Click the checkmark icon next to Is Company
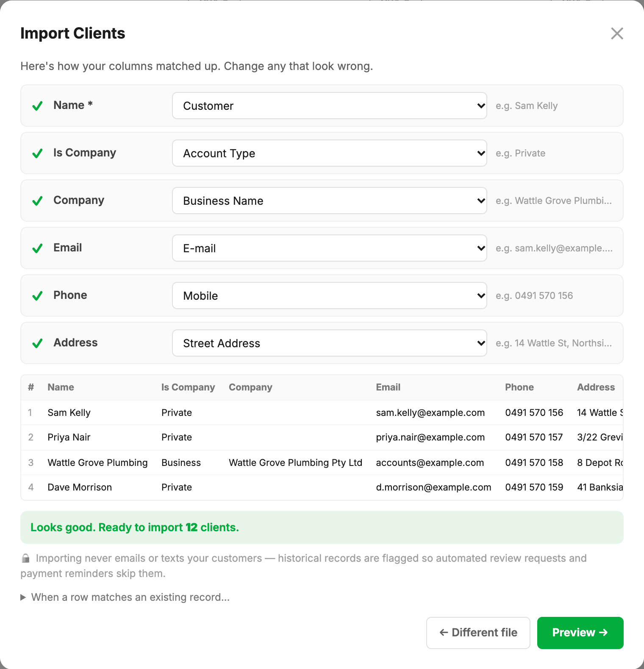This screenshot has width=644, height=669. (37, 153)
